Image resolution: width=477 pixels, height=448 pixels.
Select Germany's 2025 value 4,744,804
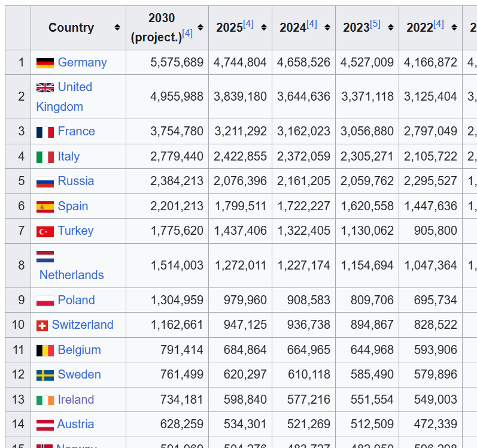point(240,62)
